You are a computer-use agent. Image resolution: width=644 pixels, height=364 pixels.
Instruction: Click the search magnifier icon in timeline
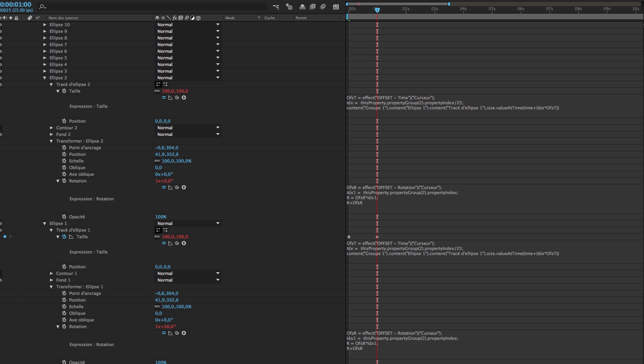[42, 7]
